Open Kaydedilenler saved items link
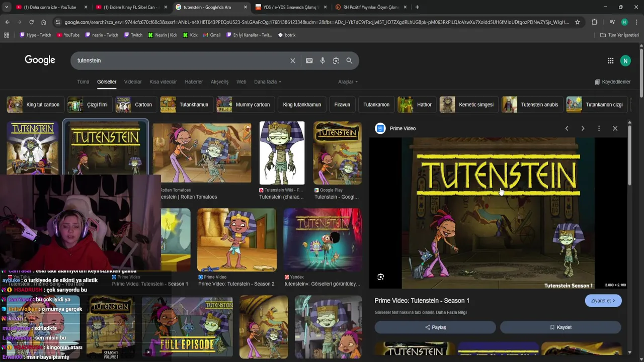 tap(612, 82)
